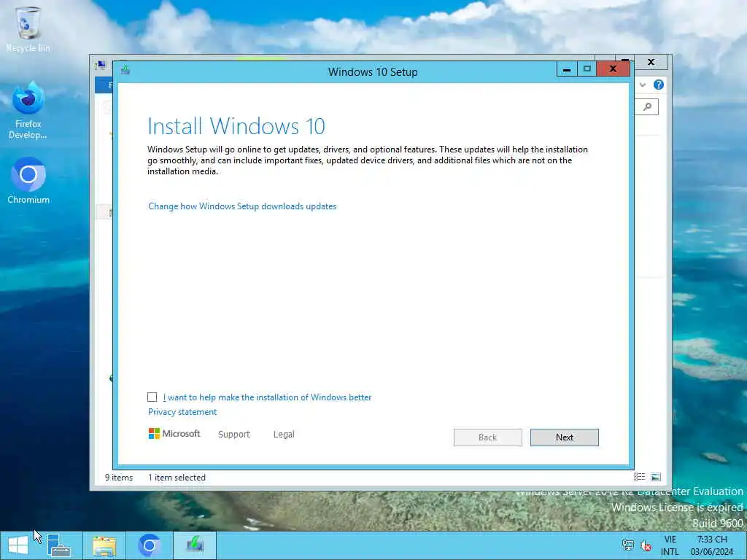Switch Explorer to large icons view
Screen dimensions: 747x560
(656, 477)
